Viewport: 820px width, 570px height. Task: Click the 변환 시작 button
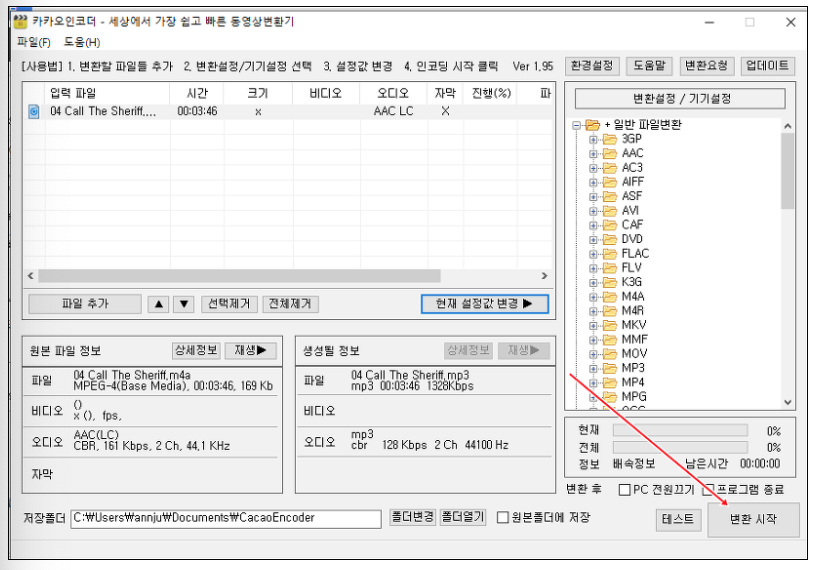753,519
